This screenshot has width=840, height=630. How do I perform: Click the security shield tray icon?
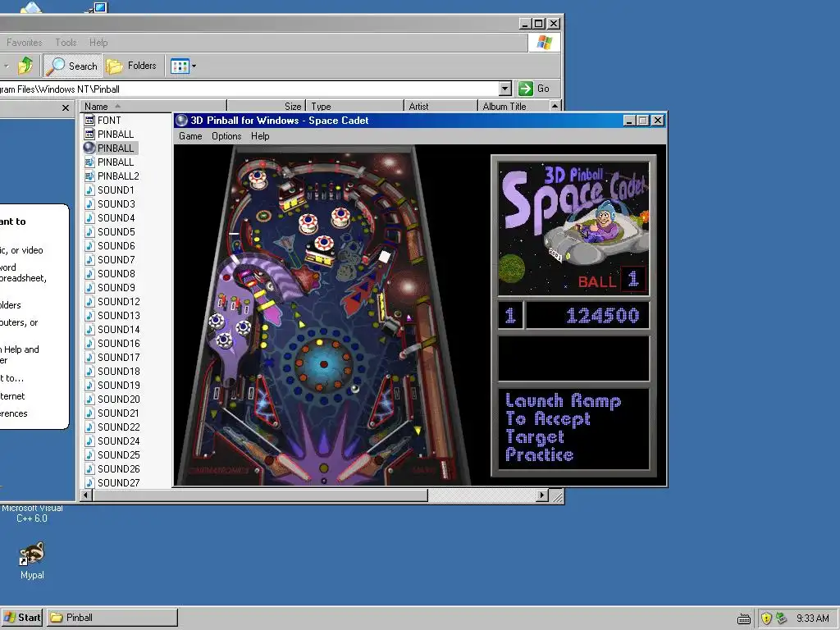tap(766, 619)
